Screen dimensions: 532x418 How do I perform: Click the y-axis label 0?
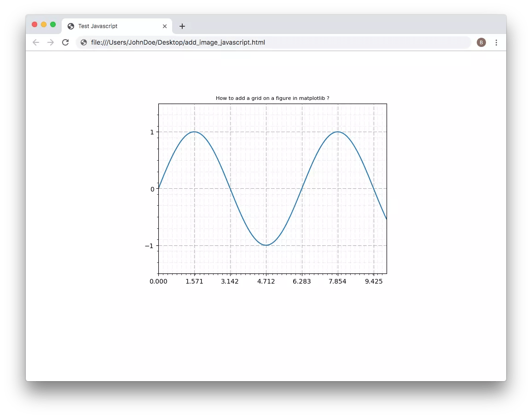coord(152,189)
